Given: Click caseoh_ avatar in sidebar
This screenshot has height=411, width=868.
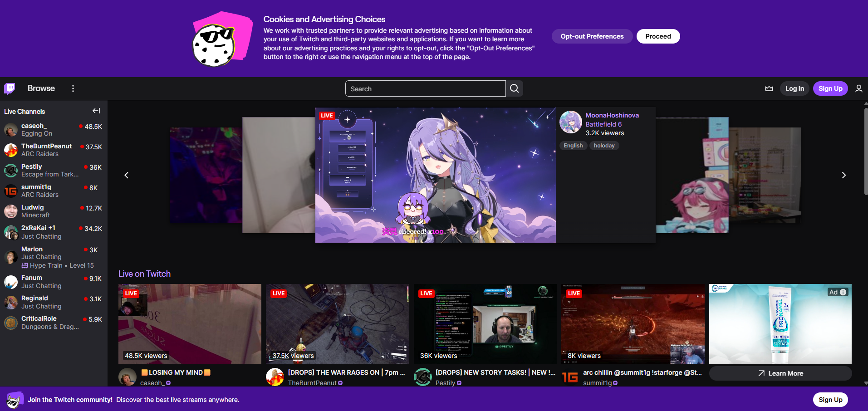Looking at the screenshot, I should [x=11, y=130].
